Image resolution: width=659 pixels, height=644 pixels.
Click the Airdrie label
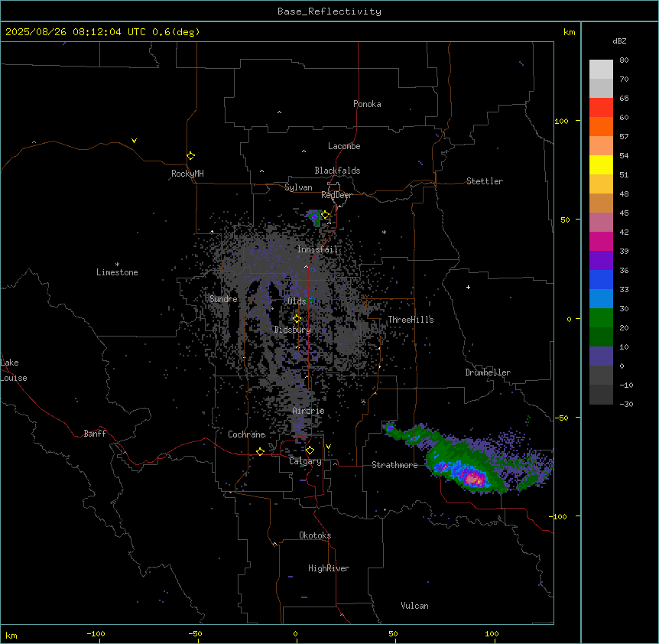click(x=308, y=411)
